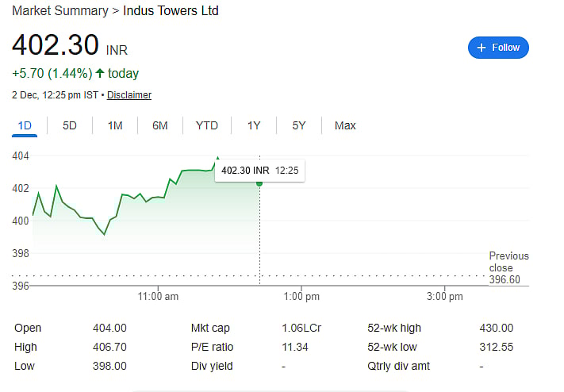Image resolution: width=564 pixels, height=392 pixels.
Task: Switch to the 1Y chart view
Action: pyautogui.click(x=253, y=125)
